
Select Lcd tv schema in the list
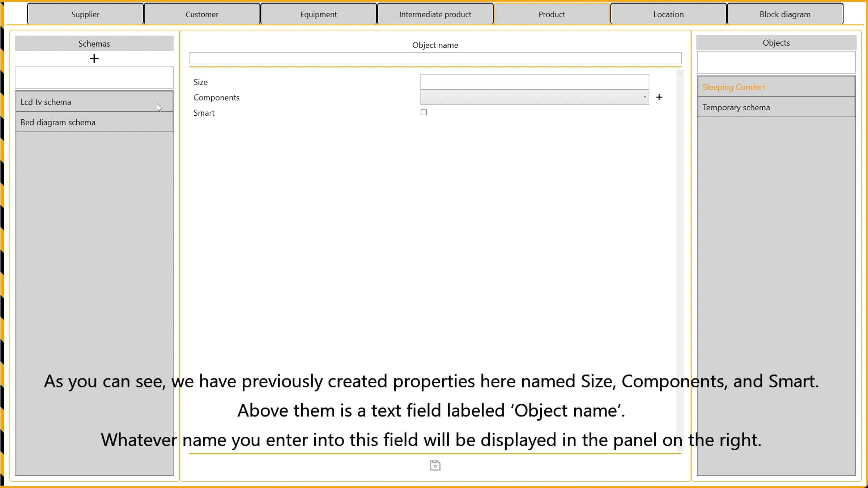94,102
